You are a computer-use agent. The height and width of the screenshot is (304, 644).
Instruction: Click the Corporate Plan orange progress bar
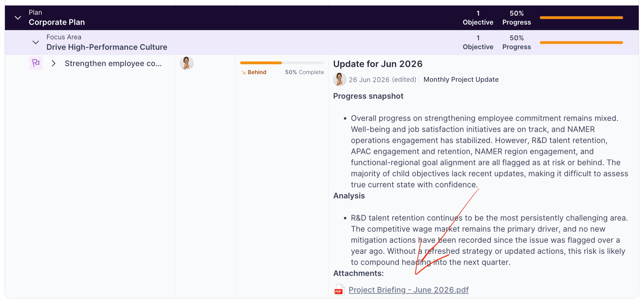(x=581, y=18)
